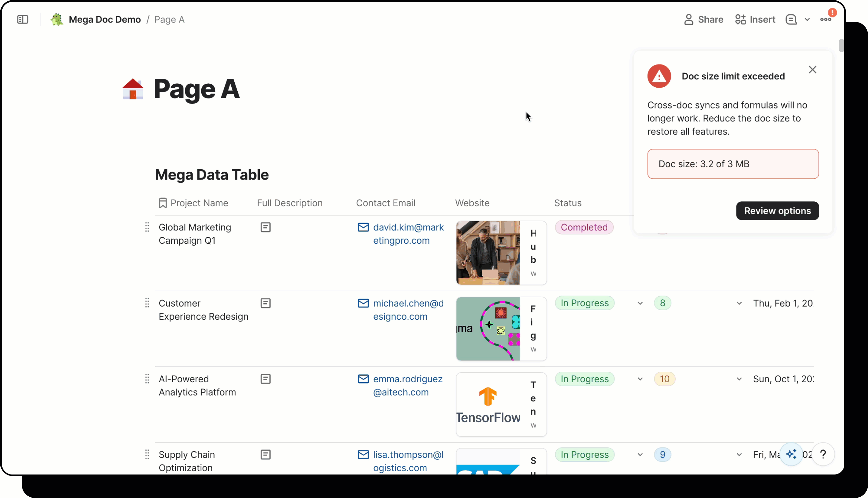Open Global Marketing Campaign description note icon

point(265,227)
